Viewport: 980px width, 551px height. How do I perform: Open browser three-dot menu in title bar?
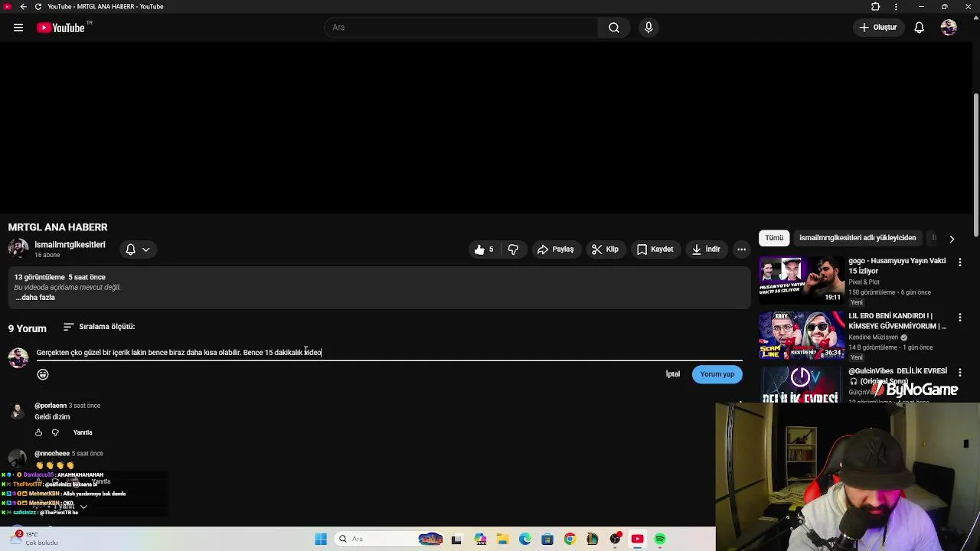[896, 7]
